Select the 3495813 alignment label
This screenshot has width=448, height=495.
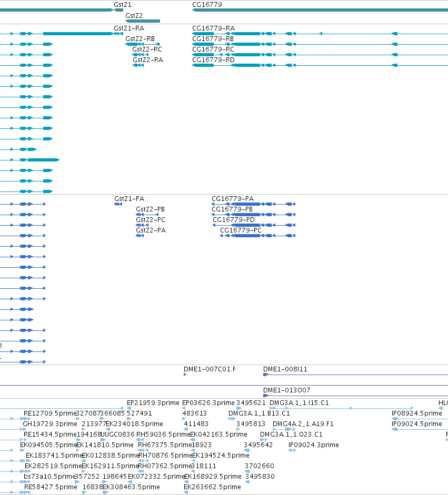click(251, 424)
